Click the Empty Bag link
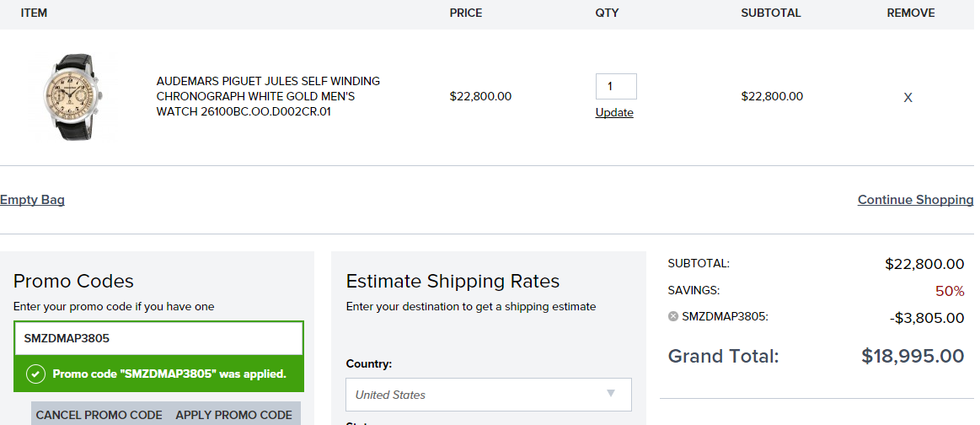Screen dimensions: 980x425 click(x=33, y=200)
